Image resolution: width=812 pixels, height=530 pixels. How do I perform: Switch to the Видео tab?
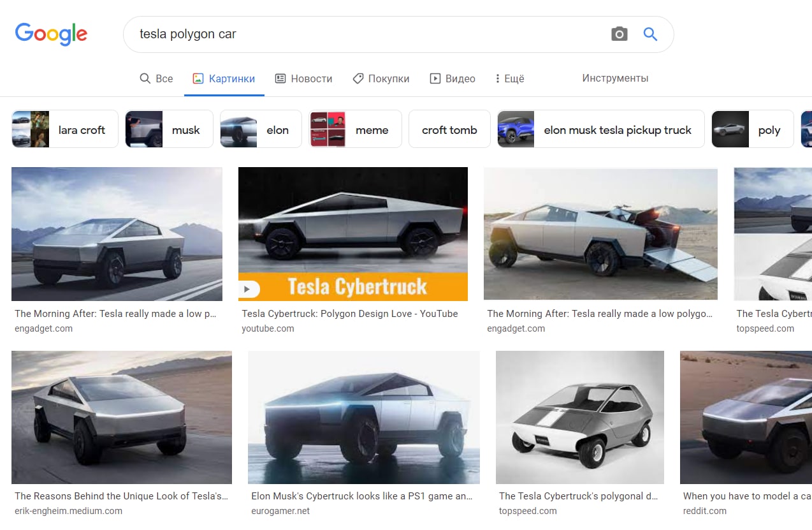pos(453,78)
